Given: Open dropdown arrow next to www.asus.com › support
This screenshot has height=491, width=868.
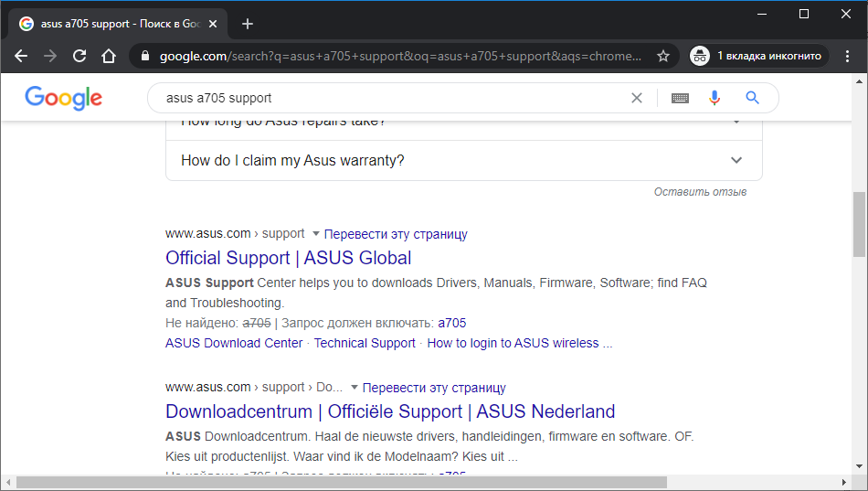Looking at the screenshot, I should click(316, 234).
